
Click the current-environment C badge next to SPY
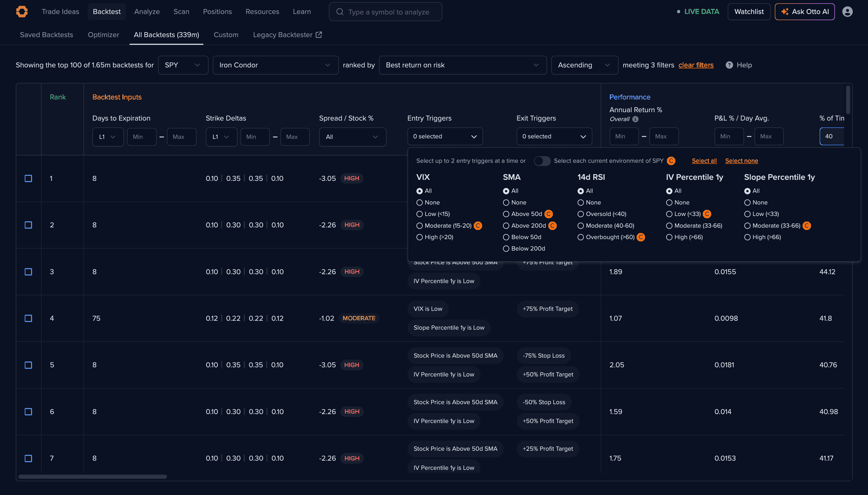(x=671, y=161)
